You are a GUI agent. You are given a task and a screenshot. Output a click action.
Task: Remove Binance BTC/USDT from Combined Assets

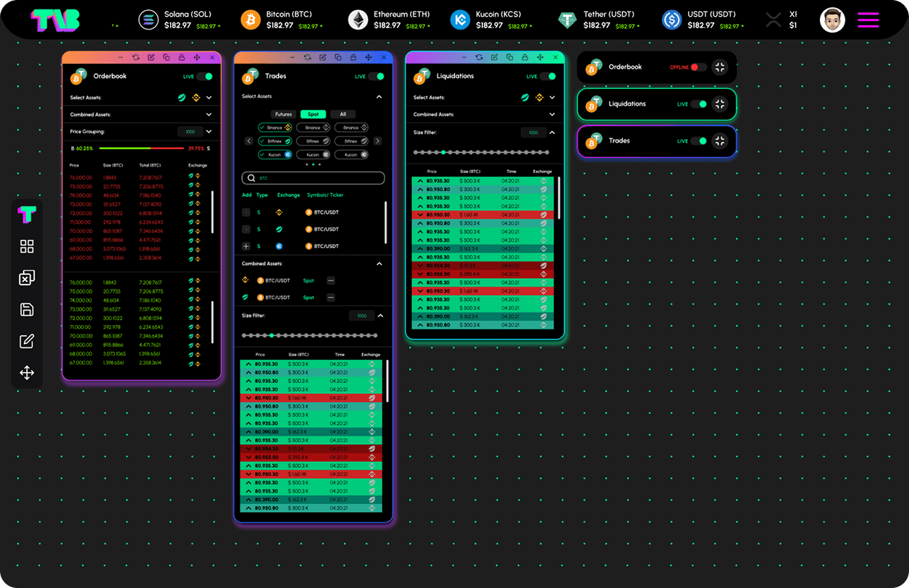331,280
